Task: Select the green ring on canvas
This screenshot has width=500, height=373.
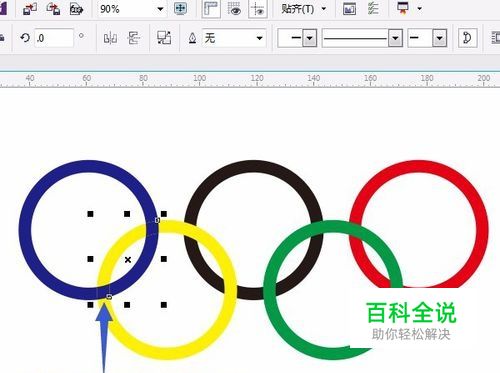Action: pyautogui.click(x=269, y=290)
